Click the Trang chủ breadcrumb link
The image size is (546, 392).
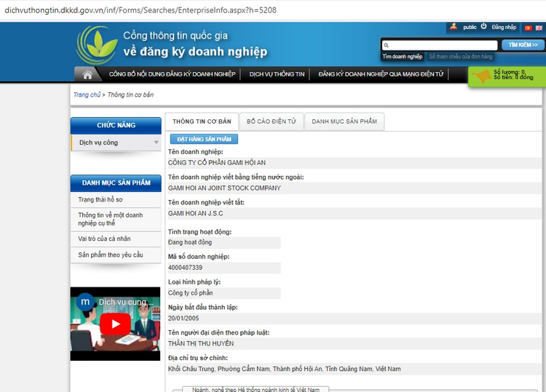(x=87, y=95)
